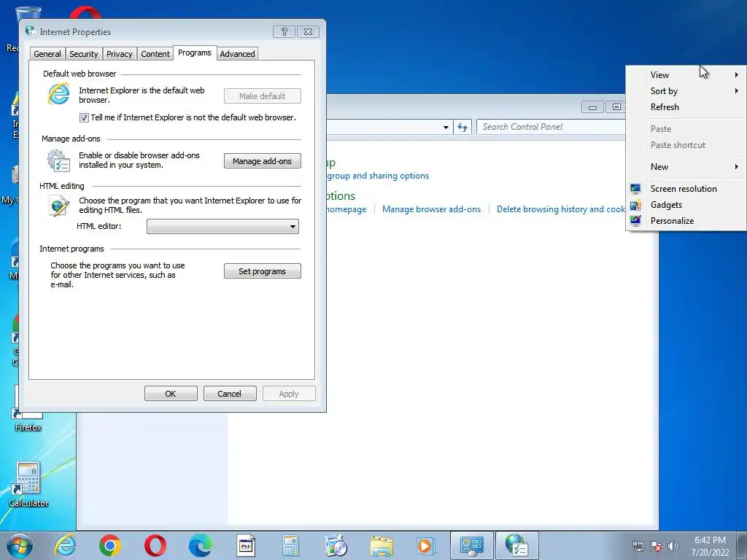Switch to the Privacy tab

119,54
